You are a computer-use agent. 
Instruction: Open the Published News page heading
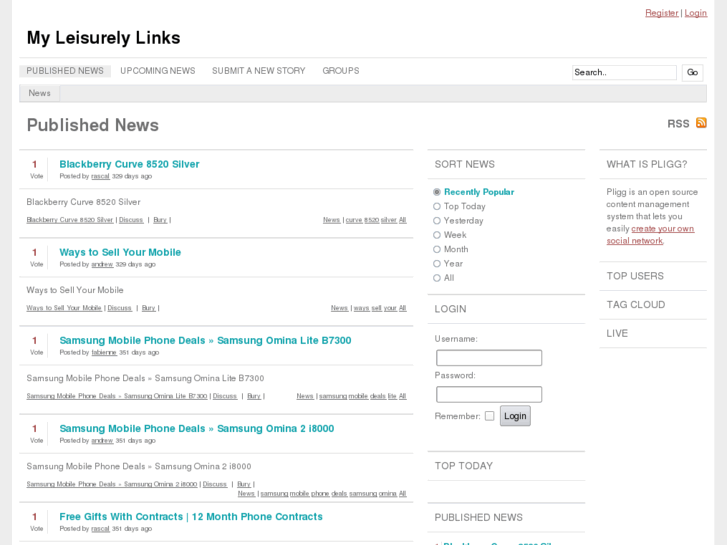(93, 125)
